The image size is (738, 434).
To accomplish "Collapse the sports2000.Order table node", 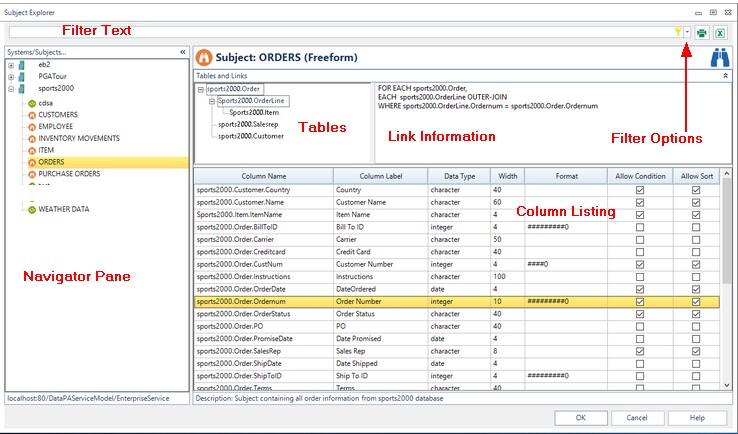I will point(201,89).
